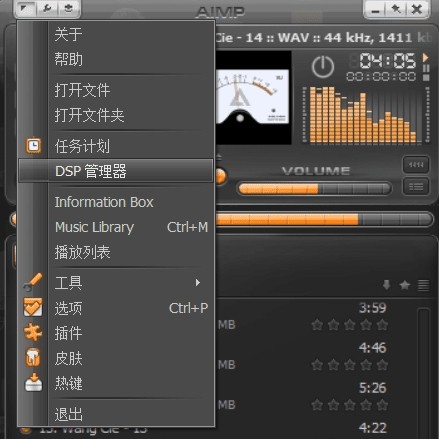Adjust the VOLUME slider
This screenshot has width=439, height=439.
click(314, 189)
